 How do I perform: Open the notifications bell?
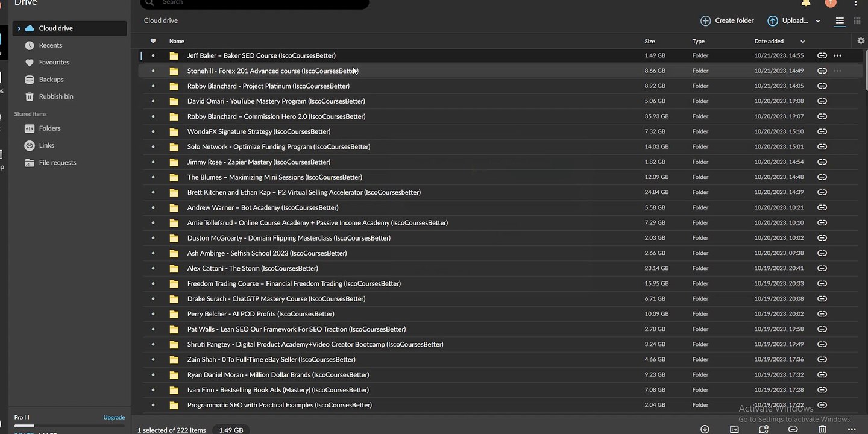(806, 2)
